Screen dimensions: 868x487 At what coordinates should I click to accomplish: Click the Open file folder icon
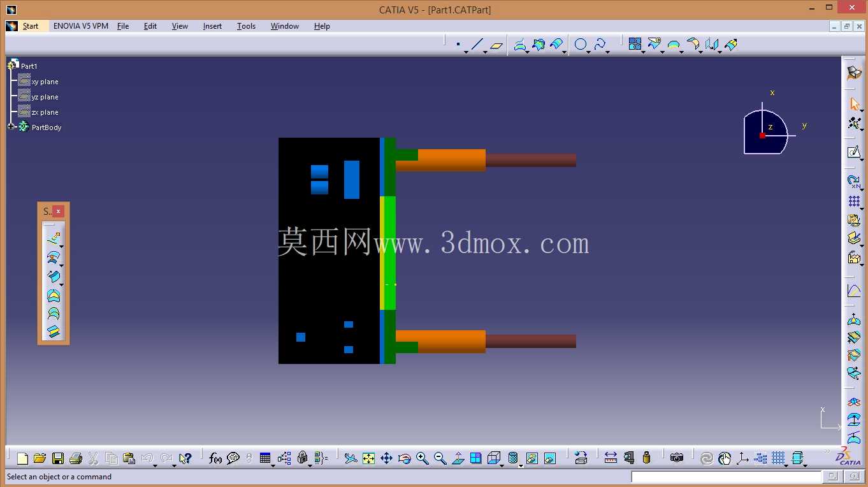point(40,458)
